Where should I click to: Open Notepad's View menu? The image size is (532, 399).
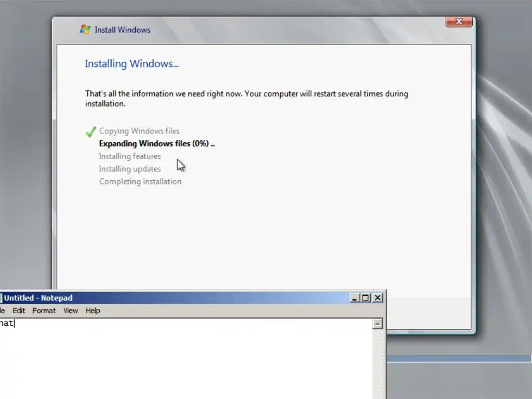[71, 311]
